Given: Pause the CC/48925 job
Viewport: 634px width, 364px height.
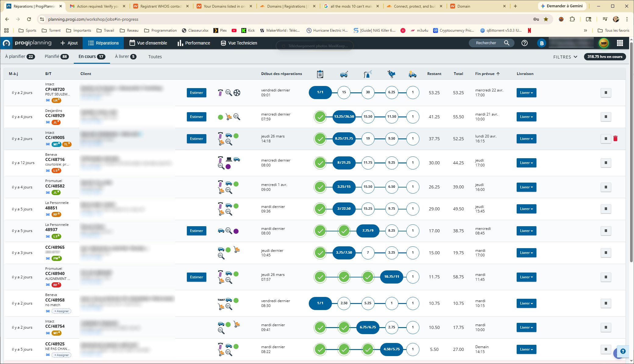Looking at the screenshot, I should coord(606,349).
